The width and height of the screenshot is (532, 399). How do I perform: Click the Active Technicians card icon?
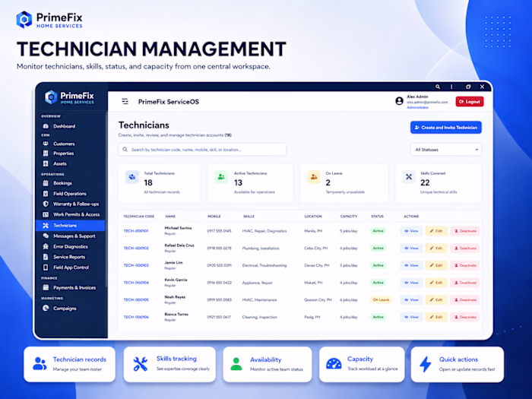pos(221,177)
